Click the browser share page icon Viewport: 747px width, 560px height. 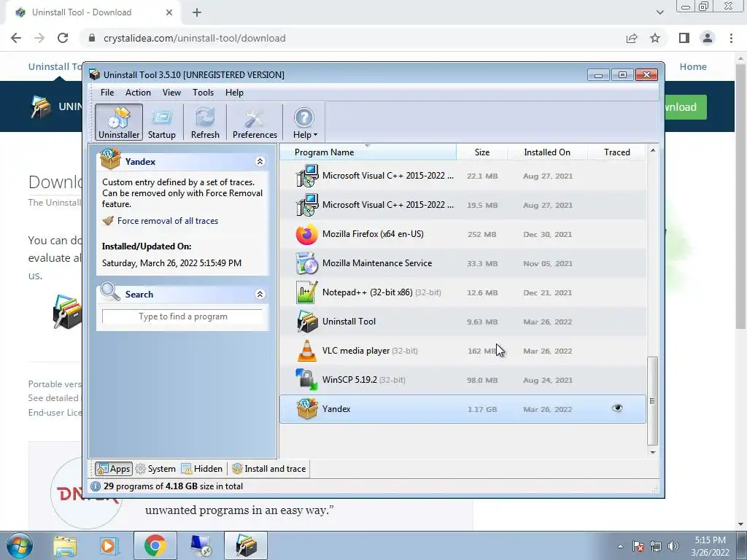(x=632, y=38)
